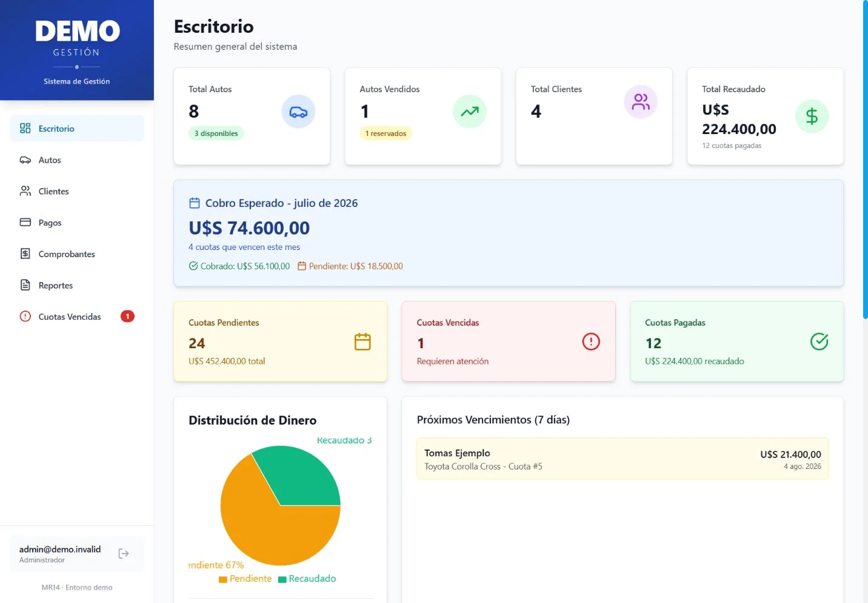Click the 1 reservados badge
This screenshot has height=603, width=868.
click(386, 133)
